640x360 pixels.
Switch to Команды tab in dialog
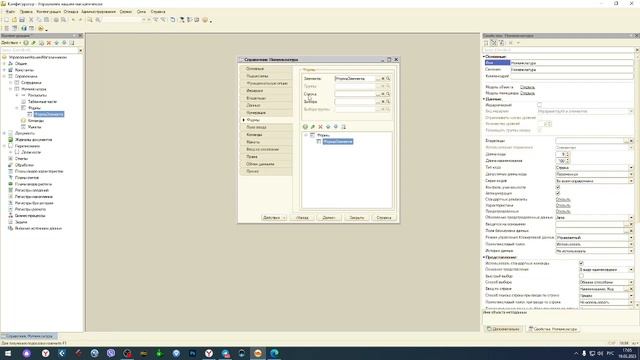pos(266,135)
